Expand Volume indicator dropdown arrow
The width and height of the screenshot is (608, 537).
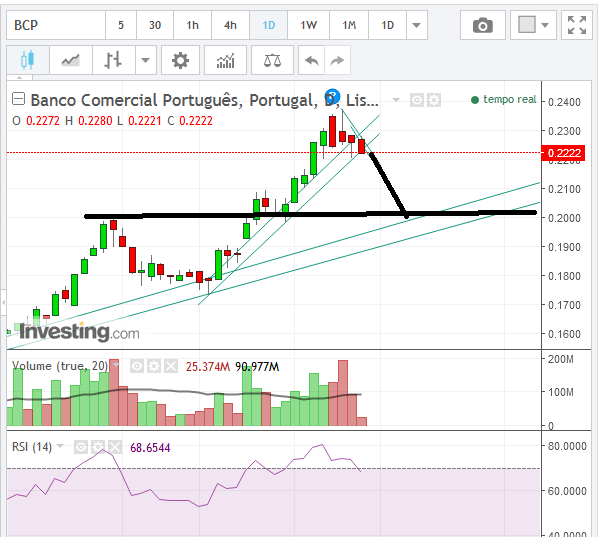point(116,365)
